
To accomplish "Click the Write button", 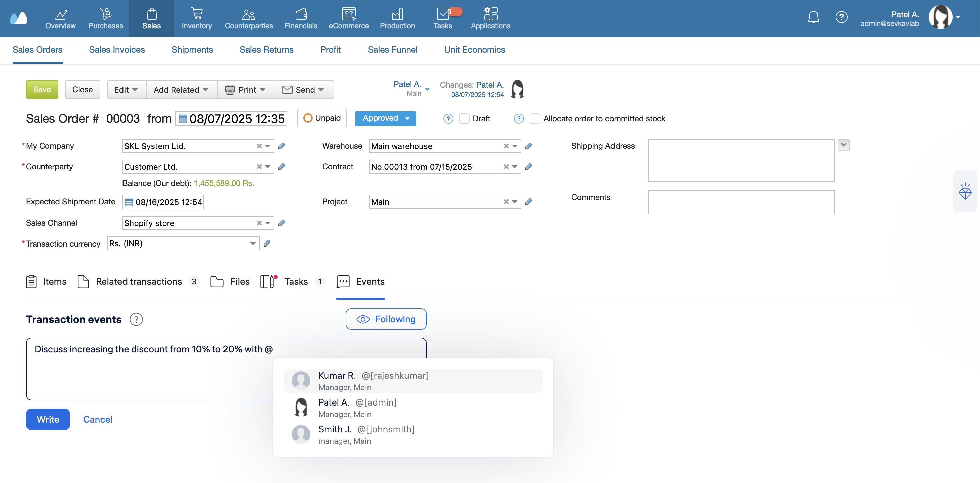I will click(48, 420).
